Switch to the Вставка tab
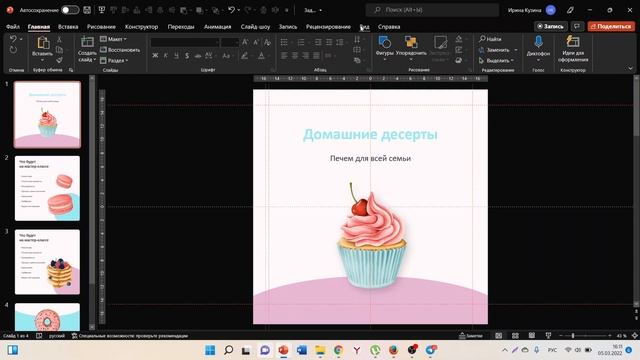 pos(68,27)
